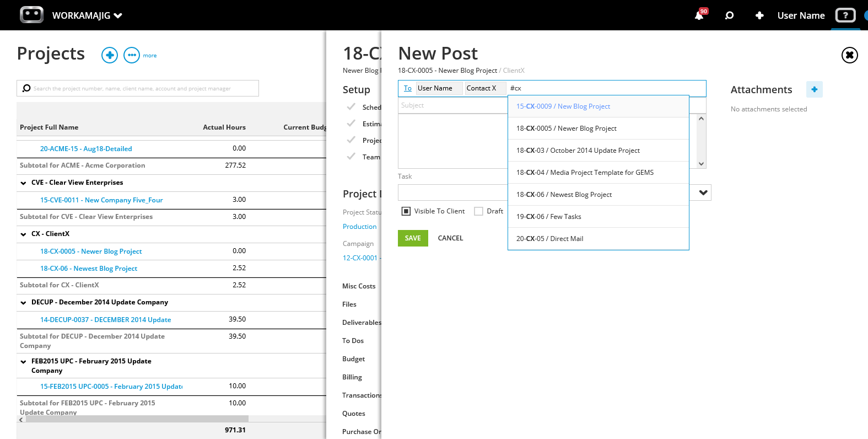
Task: Click the green SAVE button
Action: (x=413, y=238)
